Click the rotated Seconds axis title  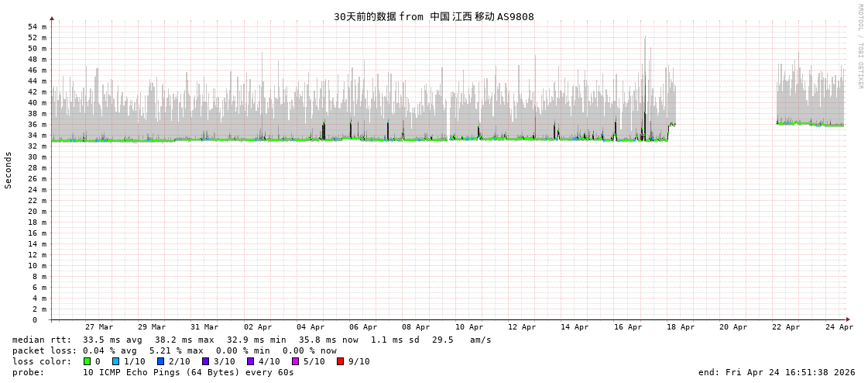[9, 170]
